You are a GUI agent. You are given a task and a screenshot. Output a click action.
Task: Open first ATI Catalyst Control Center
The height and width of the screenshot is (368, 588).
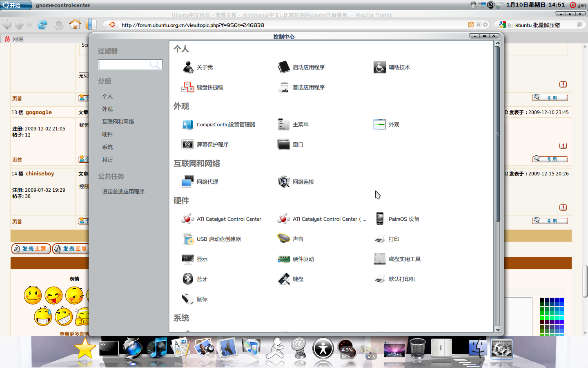[221, 219]
